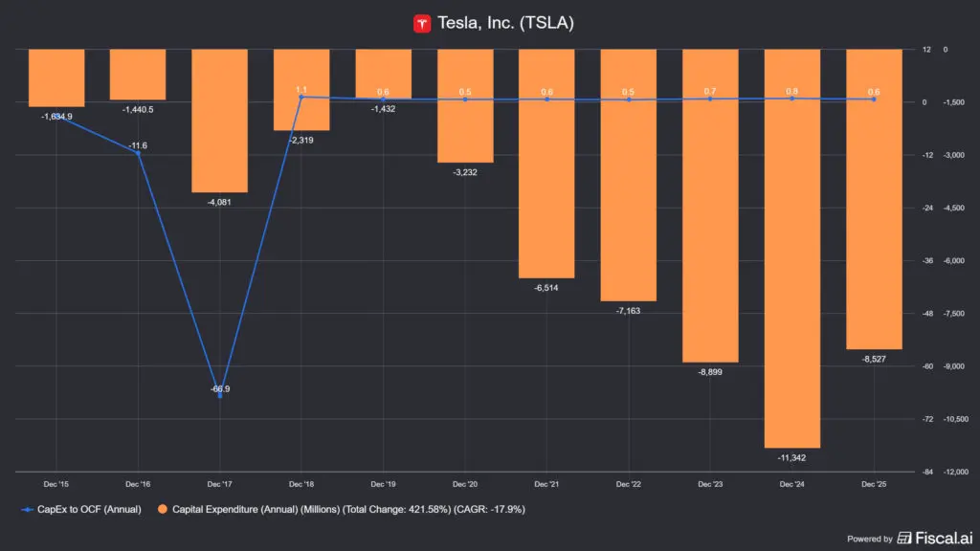Click the Dec '21 bar labeled -6,514
Screen dimensions: 980x551
[x=546, y=164]
